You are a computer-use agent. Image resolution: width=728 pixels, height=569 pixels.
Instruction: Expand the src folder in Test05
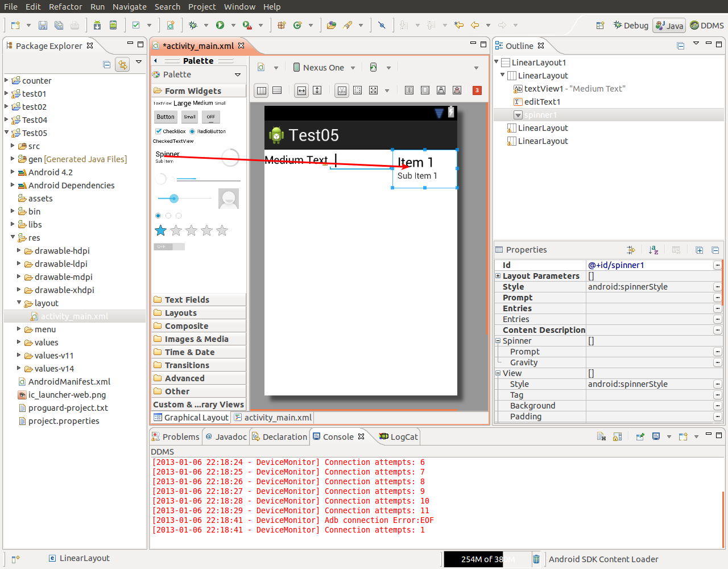(x=13, y=146)
